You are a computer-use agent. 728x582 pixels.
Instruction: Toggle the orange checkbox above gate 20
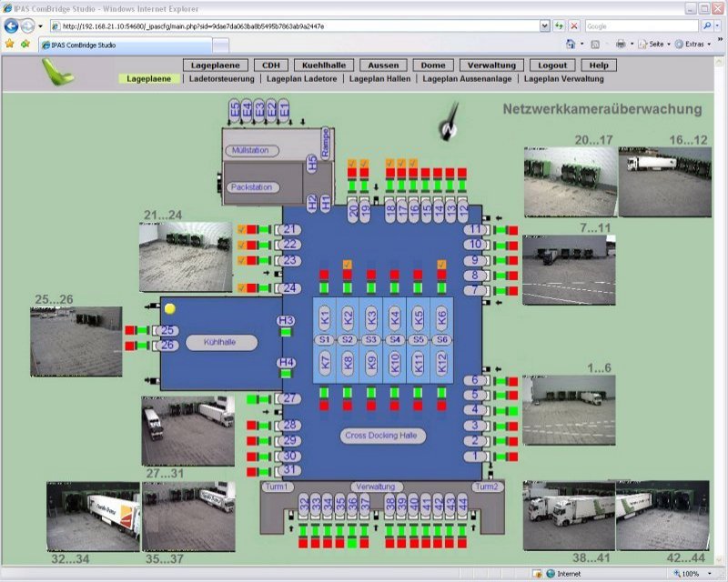[x=352, y=164]
